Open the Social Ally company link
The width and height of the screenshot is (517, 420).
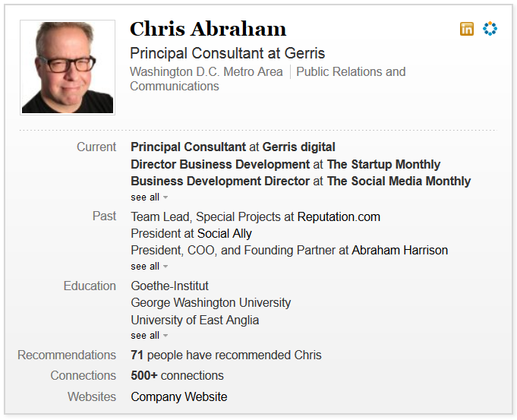click(224, 233)
